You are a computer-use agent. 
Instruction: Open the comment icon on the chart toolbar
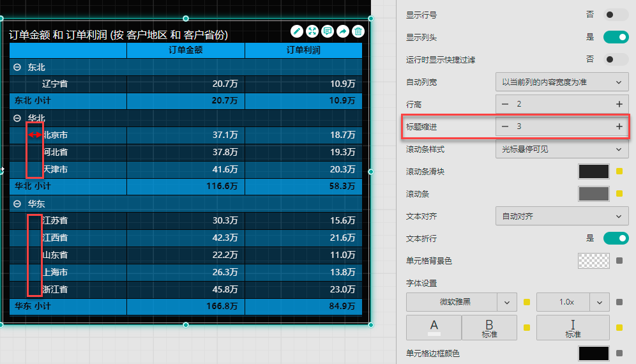coord(328,31)
